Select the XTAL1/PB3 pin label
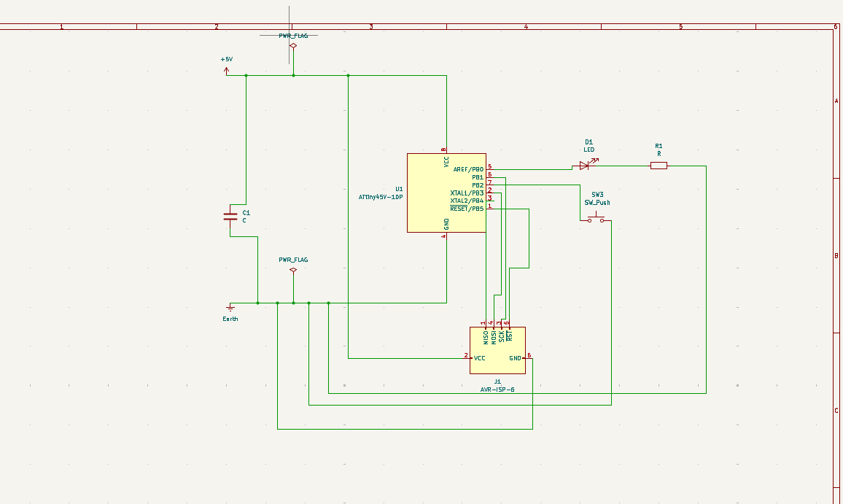 (467, 193)
